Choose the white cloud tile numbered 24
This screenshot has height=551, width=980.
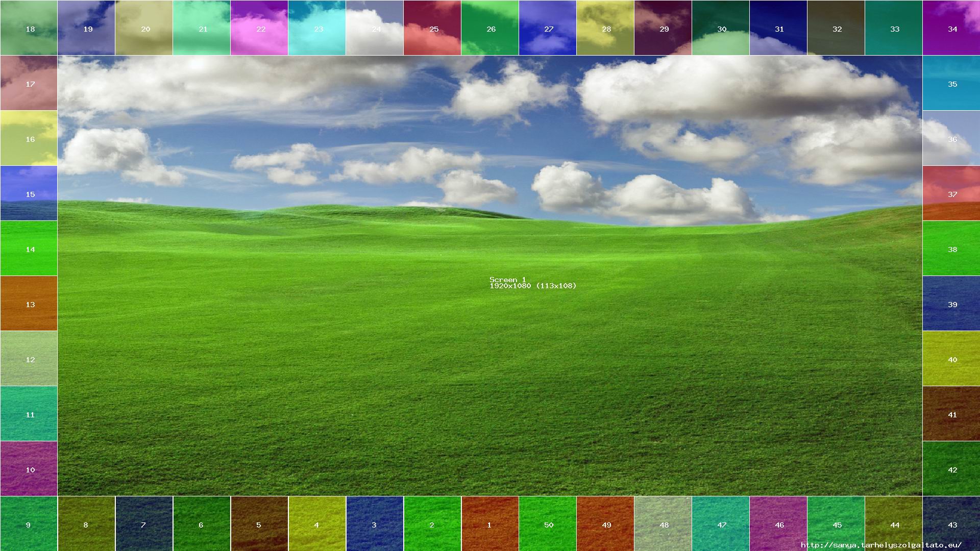(x=375, y=28)
